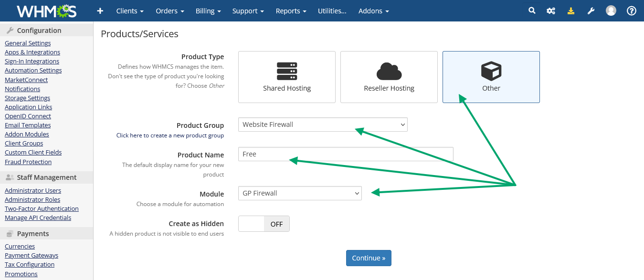
Task: Open the help question mark icon
Action: tap(632, 10)
